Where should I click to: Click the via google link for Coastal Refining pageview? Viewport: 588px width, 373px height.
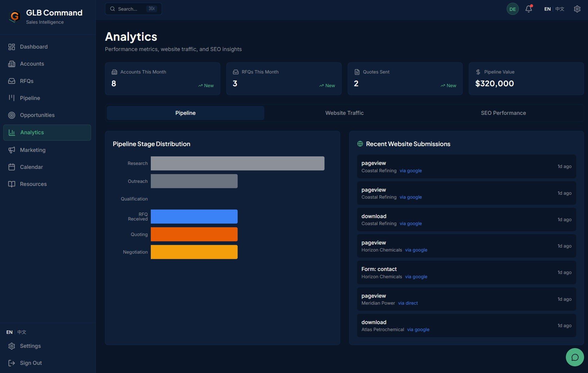click(x=411, y=170)
